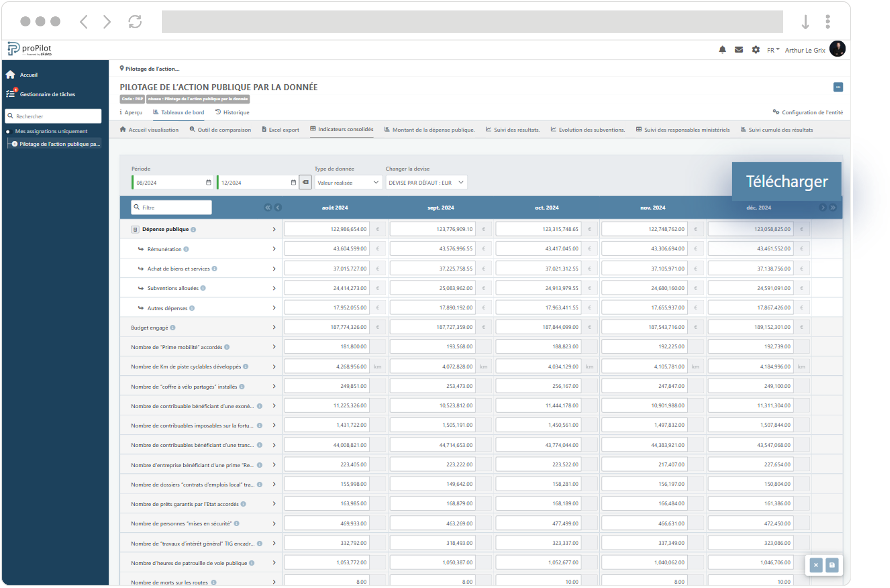890x588 pixels.
Task: Open the Type de donnée dropdown
Action: (348, 182)
